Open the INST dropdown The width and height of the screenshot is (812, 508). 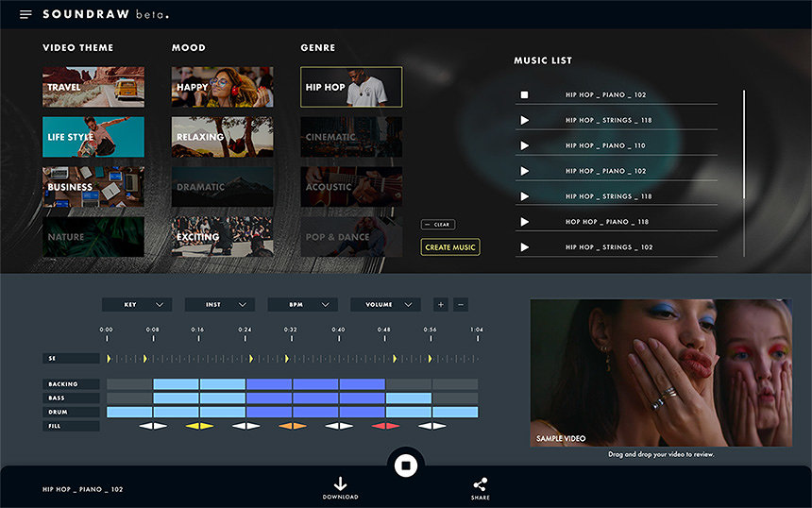pyautogui.click(x=220, y=304)
